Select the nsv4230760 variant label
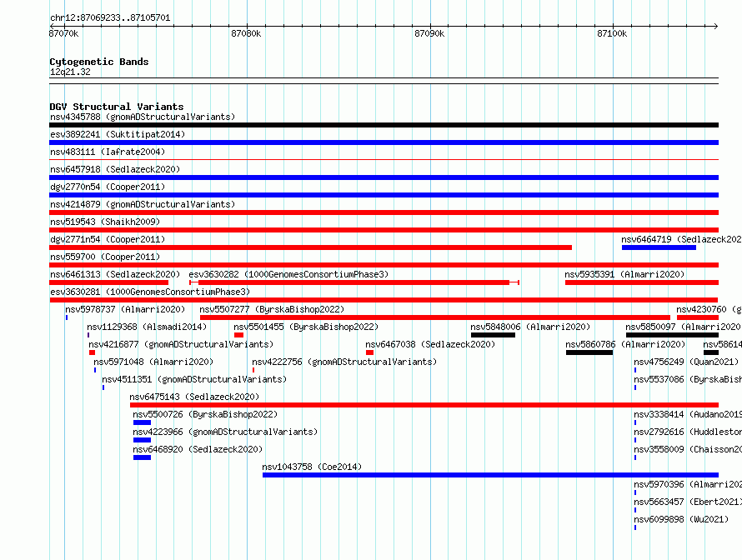The image size is (742, 560). pyautogui.click(x=709, y=309)
